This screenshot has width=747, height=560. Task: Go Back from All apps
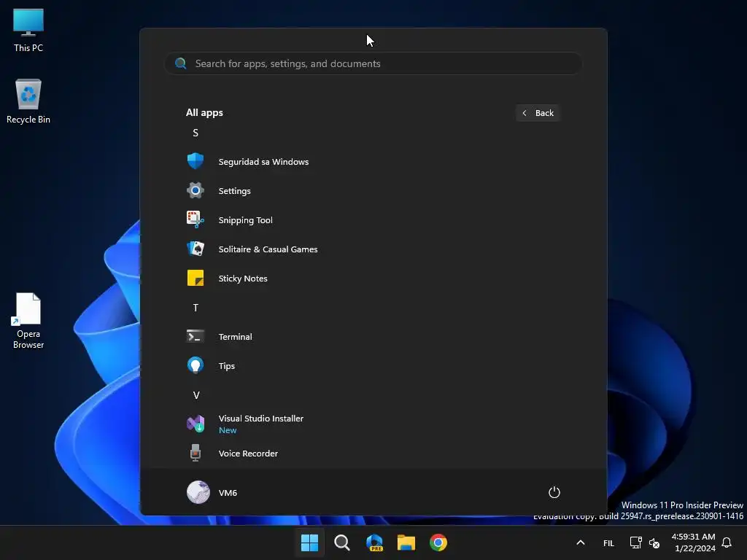[x=538, y=113]
